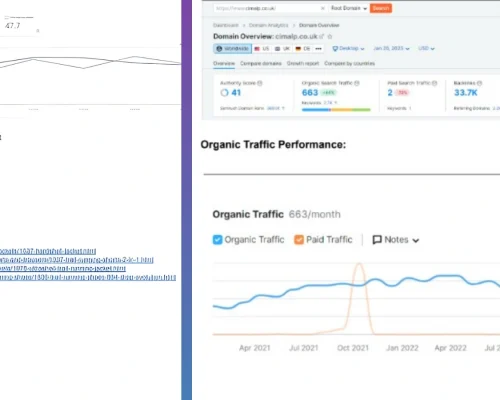Open backlinks value 33.7K
This screenshot has height=400, width=500.
click(x=466, y=93)
